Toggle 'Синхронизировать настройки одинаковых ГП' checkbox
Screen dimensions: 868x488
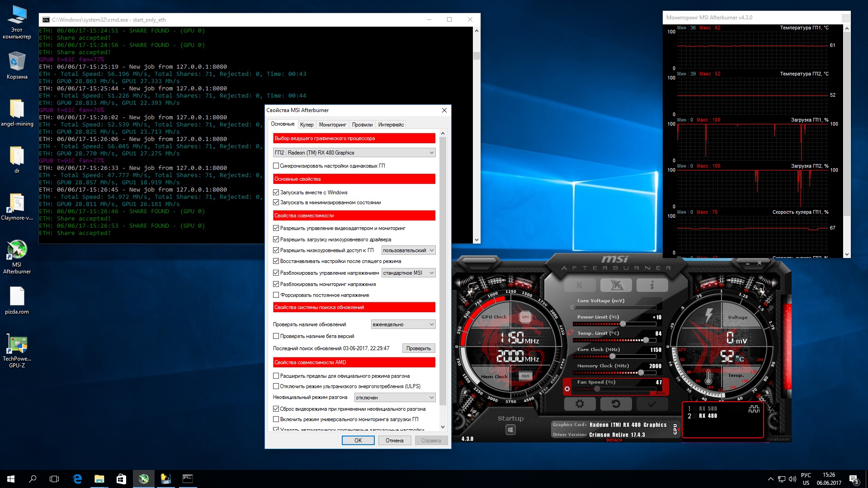point(276,166)
